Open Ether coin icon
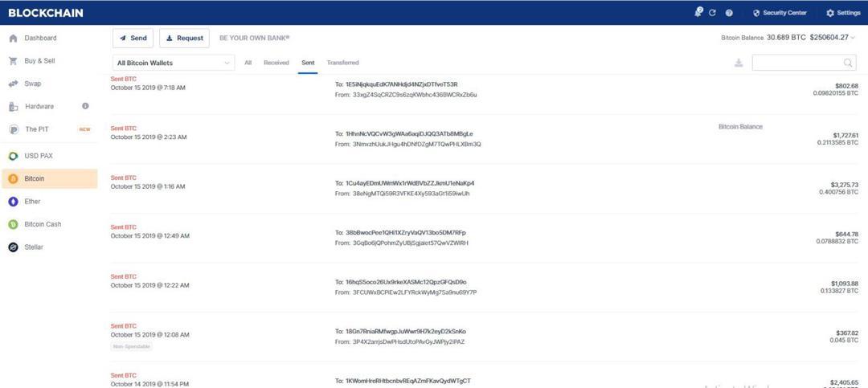 coord(14,202)
